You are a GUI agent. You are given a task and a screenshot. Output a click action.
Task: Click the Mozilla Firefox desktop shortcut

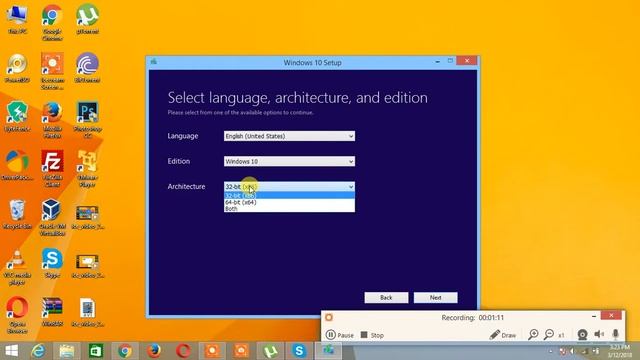52,120
